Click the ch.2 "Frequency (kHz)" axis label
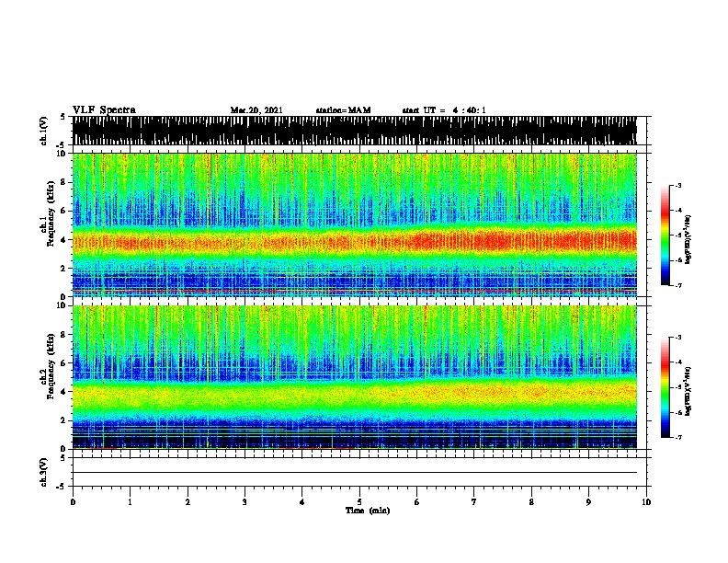This screenshot has width=728, height=563. [x=51, y=366]
